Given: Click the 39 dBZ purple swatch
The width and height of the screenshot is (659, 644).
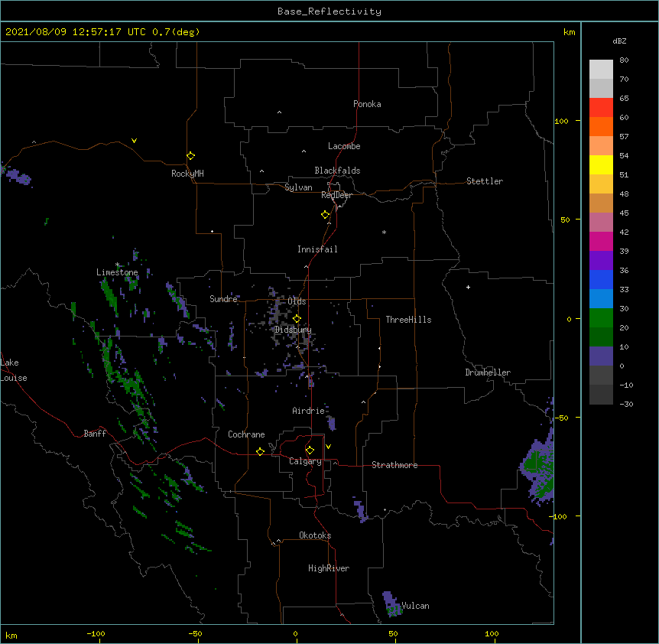Looking at the screenshot, I should tap(601, 261).
